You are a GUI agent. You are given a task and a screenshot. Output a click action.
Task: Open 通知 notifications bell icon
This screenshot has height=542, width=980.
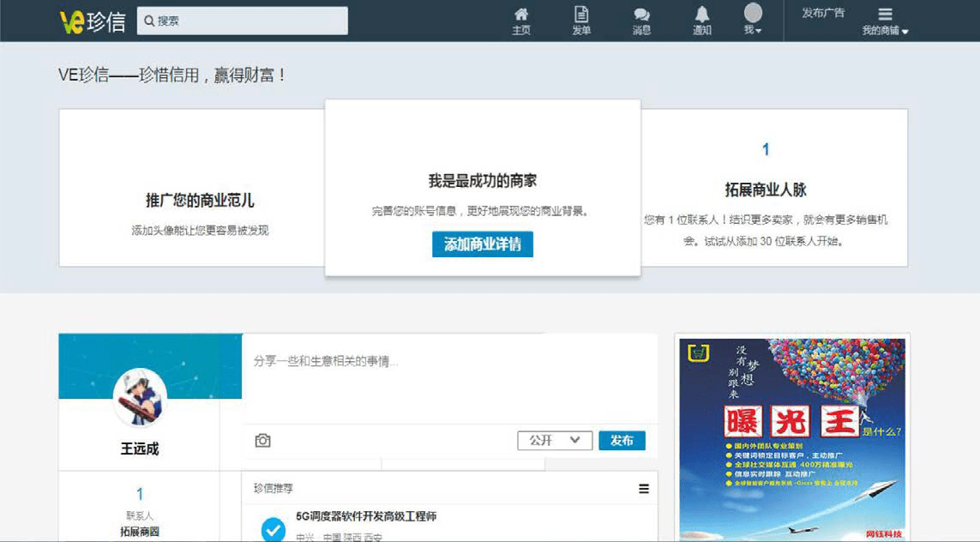point(702,21)
